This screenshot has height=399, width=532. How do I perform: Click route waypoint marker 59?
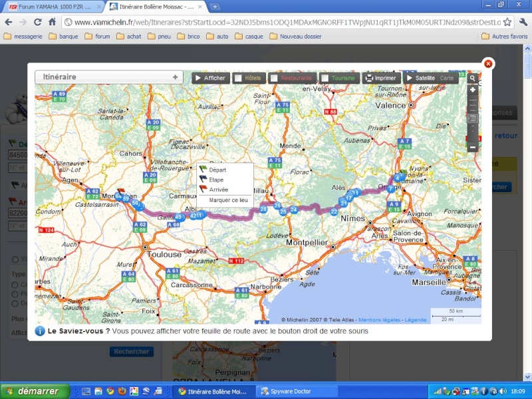[x=126, y=198]
